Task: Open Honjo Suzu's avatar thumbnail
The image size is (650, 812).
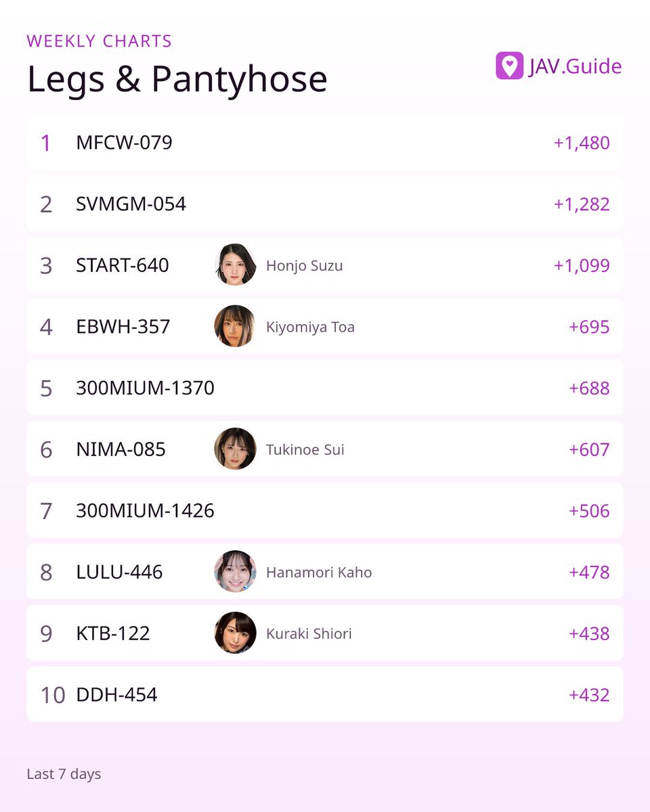Action: pos(235,265)
